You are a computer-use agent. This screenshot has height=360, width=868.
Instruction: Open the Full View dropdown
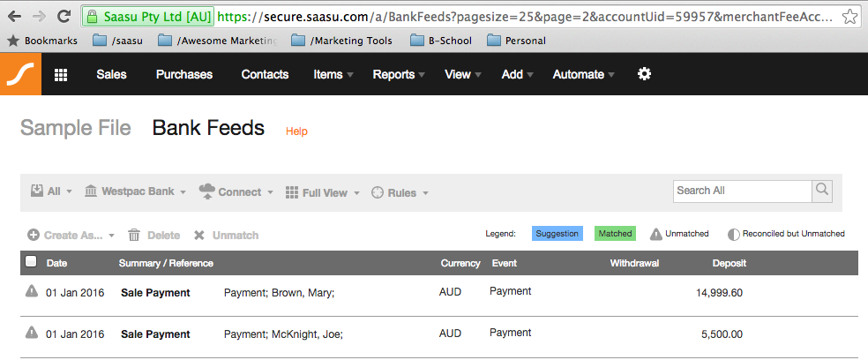pyautogui.click(x=323, y=192)
